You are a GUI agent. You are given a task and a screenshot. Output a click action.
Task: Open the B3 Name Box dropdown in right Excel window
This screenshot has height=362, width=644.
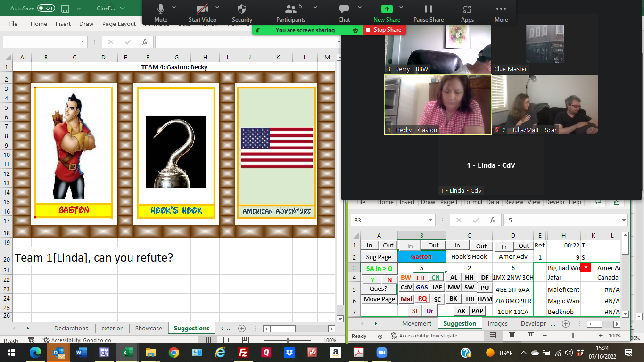431,220
